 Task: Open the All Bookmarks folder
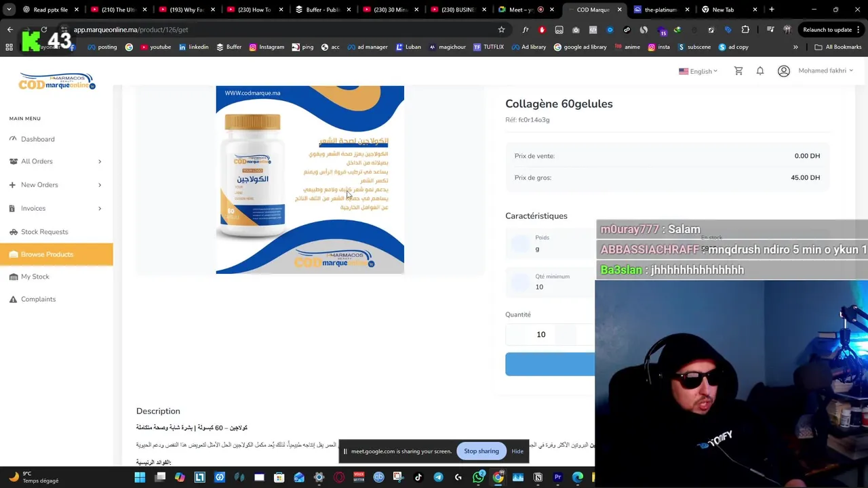[x=838, y=47]
